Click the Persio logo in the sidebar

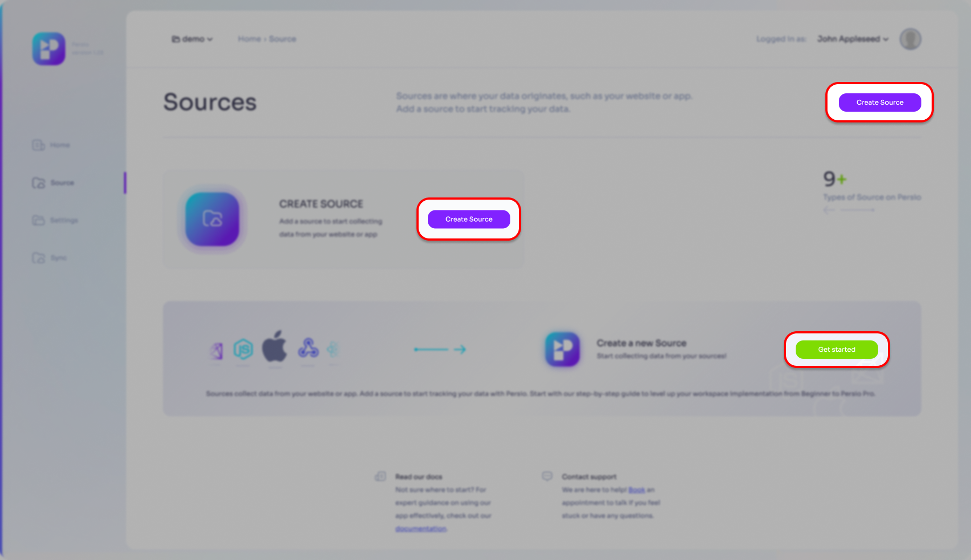pyautogui.click(x=49, y=49)
